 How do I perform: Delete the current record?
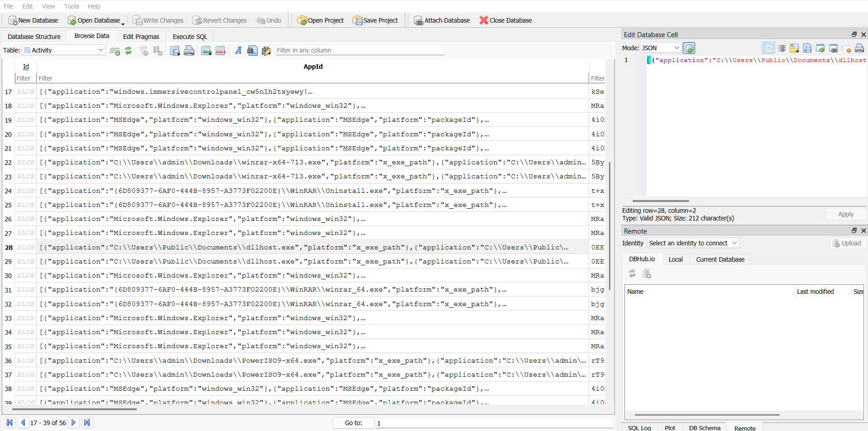(221, 50)
